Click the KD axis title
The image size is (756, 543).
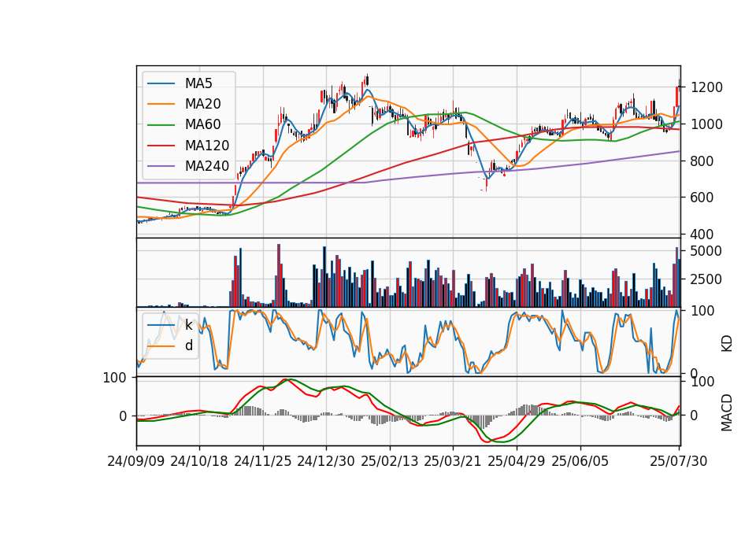(x=727, y=343)
